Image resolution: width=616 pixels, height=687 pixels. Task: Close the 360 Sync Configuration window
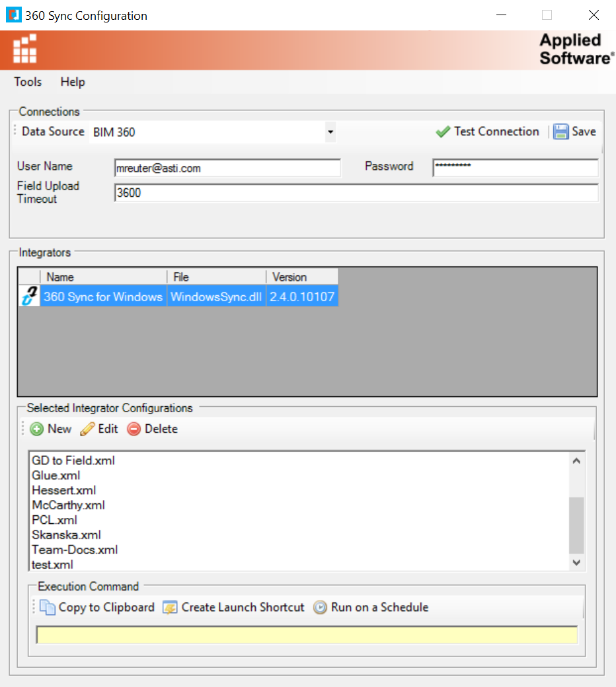594,15
